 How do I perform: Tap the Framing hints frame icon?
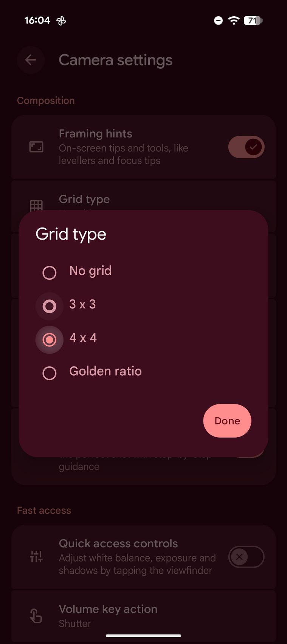click(x=36, y=147)
